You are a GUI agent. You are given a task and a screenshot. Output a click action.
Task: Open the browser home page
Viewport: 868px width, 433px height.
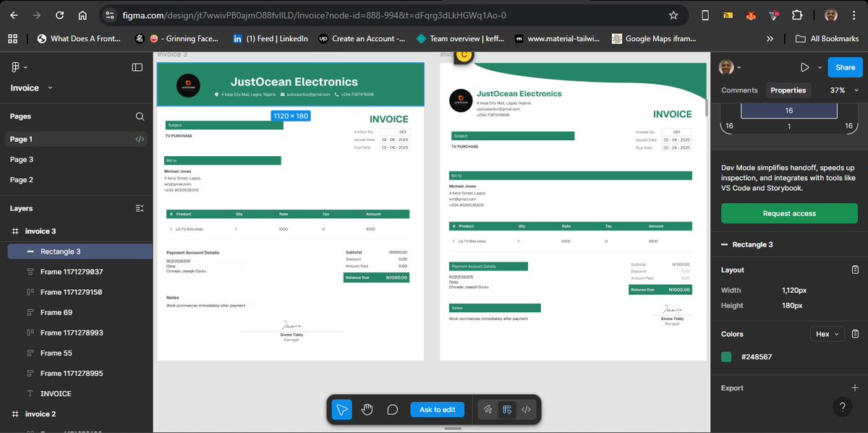(82, 15)
